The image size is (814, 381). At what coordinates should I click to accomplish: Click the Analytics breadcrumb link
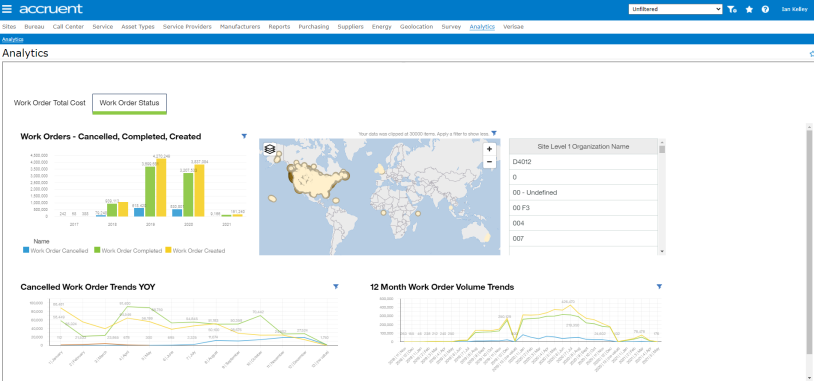coord(12,39)
